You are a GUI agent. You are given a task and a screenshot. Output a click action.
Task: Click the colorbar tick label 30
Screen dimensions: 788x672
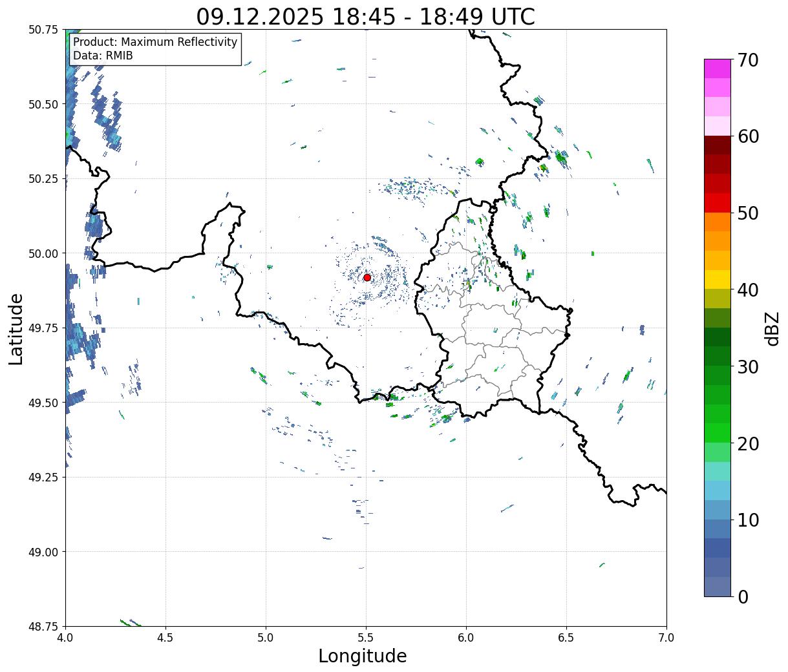(x=748, y=366)
